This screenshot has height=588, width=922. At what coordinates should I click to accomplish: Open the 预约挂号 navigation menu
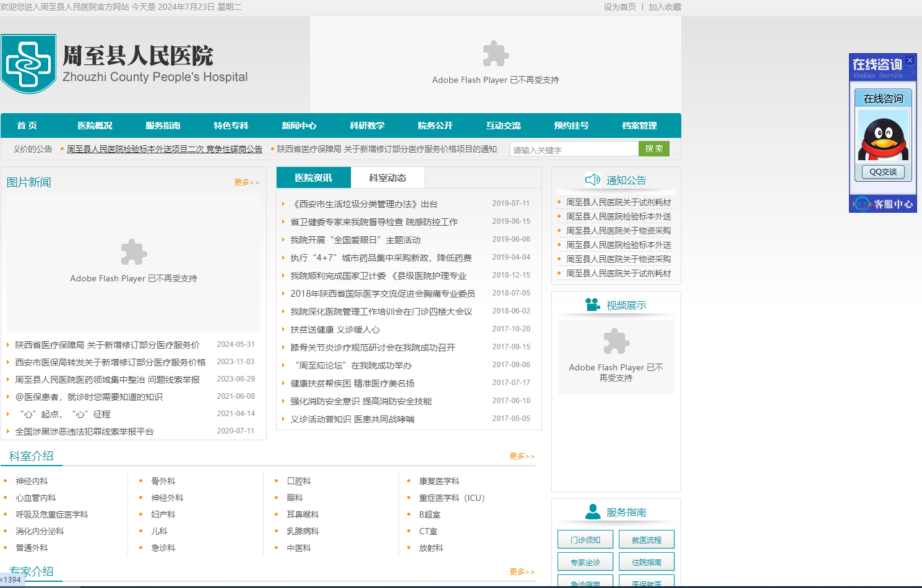click(572, 126)
